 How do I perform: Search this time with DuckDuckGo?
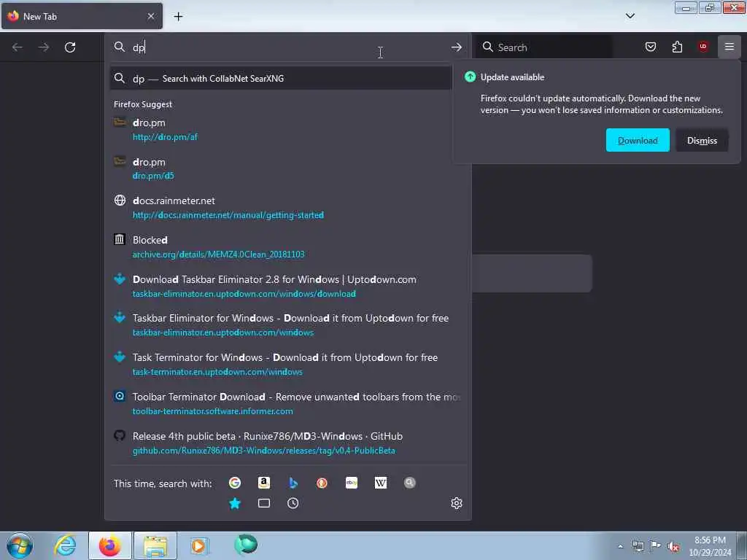click(322, 483)
